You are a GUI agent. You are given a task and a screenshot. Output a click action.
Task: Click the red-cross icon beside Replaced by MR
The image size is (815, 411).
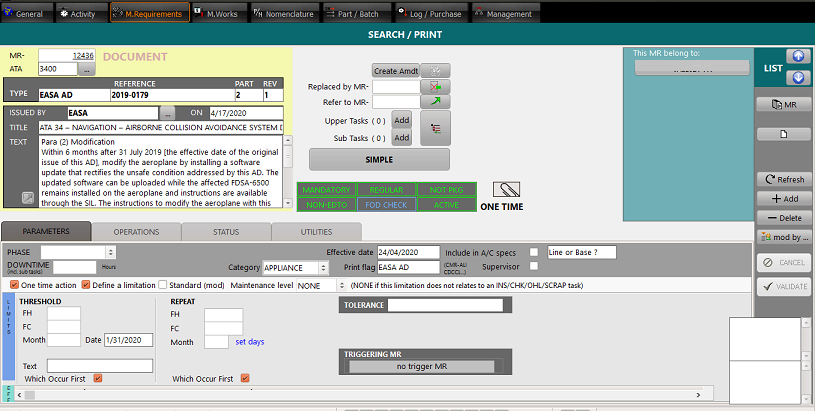pos(436,86)
